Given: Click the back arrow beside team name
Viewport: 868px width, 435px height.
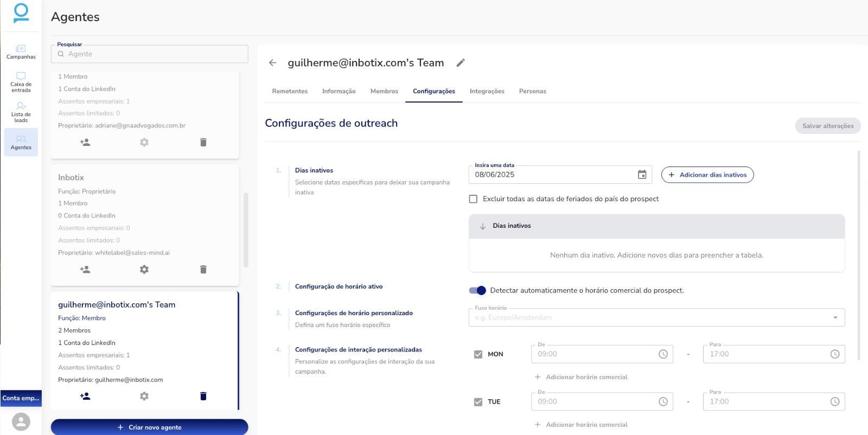Looking at the screenshot, I should click(x=272, y=63).
